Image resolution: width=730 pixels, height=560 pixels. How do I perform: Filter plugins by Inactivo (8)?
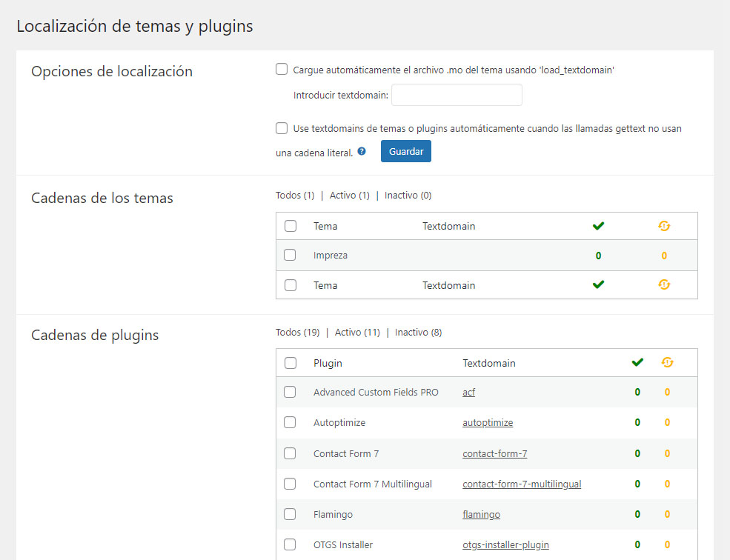(x=419, y=333)
